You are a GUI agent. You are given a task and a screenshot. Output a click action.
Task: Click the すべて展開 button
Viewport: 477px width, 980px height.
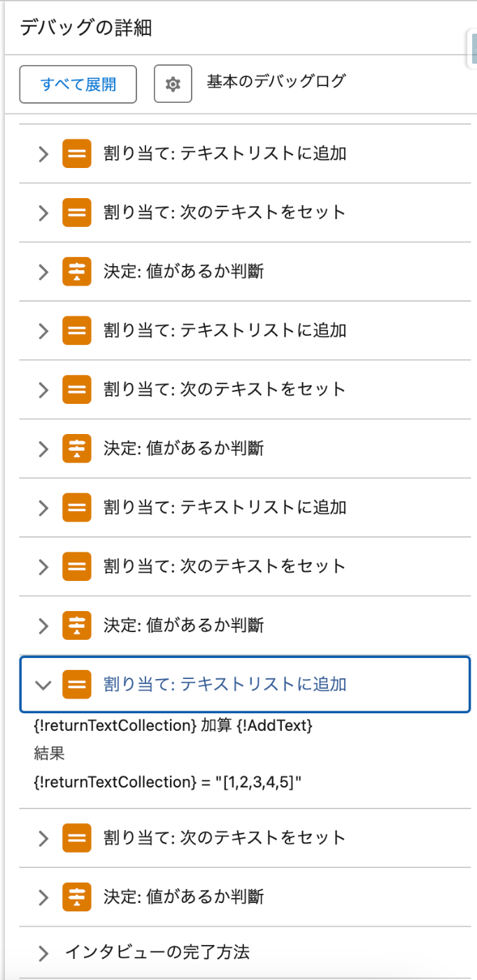[x=78, y=84]
